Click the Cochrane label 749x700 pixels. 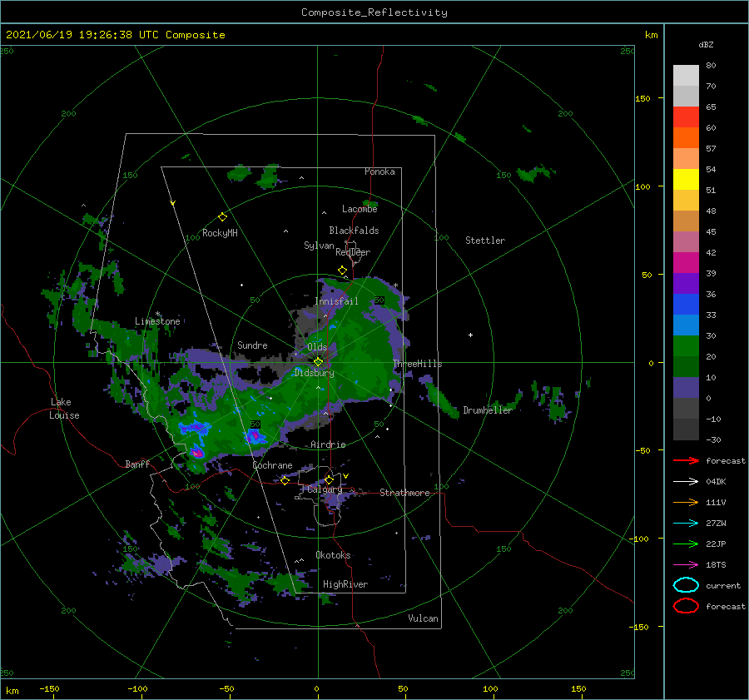(x=272, y=465)
